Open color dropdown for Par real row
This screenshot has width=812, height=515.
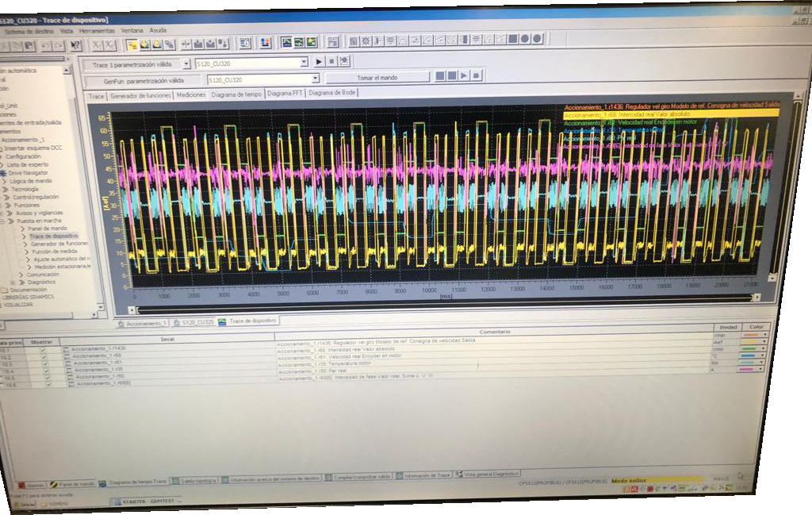761,362
